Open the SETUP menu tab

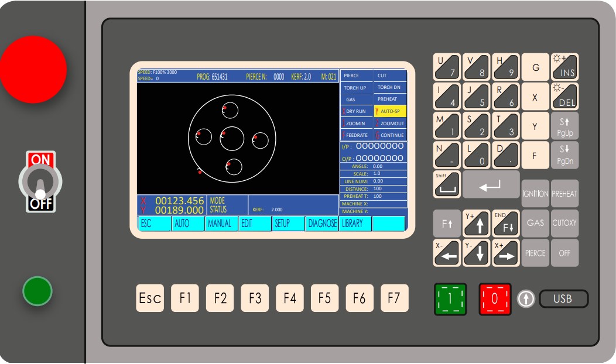coord(288,224)
